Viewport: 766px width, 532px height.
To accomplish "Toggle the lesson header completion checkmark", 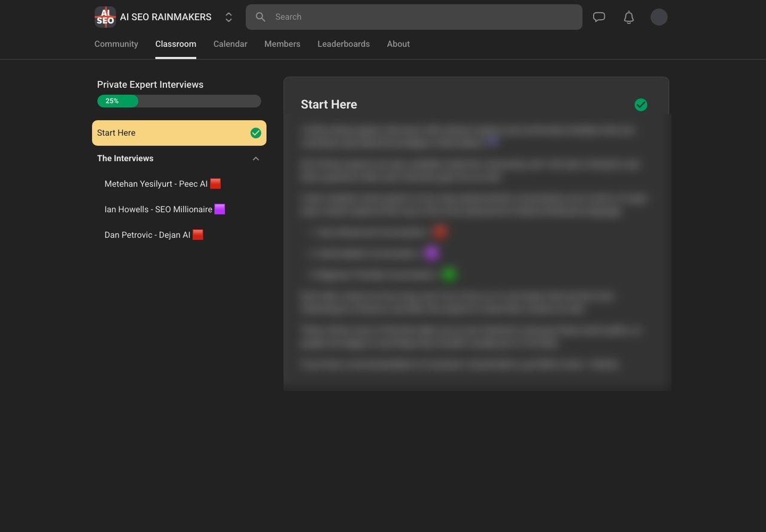I will [641, 105].
